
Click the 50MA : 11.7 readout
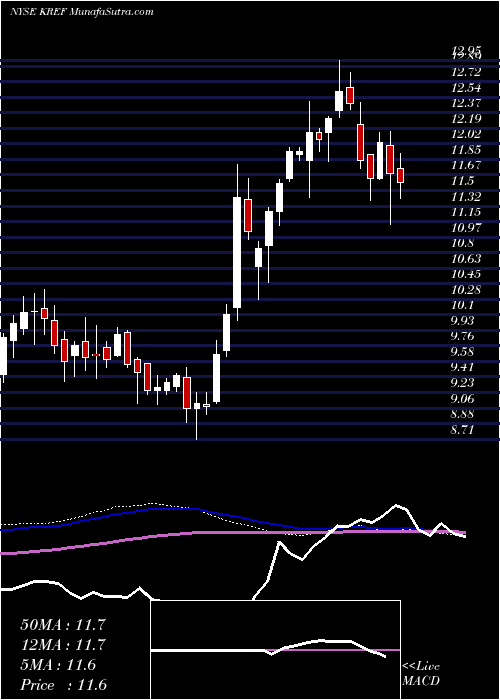click(63, 624)
